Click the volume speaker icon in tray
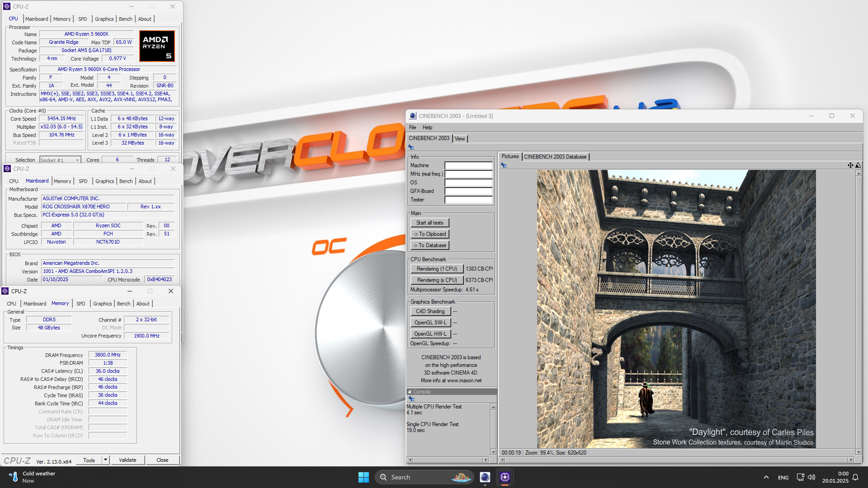The width and height of the screenshot is (868, 488). click(811, 477)
